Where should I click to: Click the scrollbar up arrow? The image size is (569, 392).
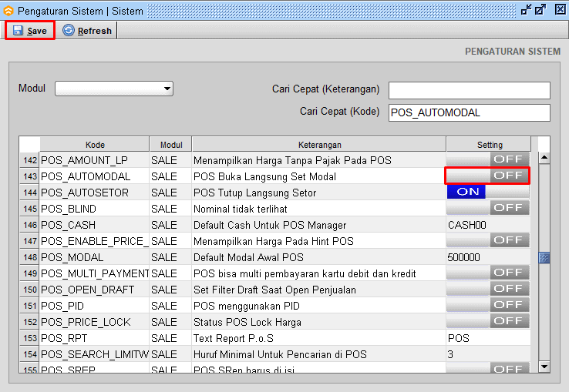(544, 158)
